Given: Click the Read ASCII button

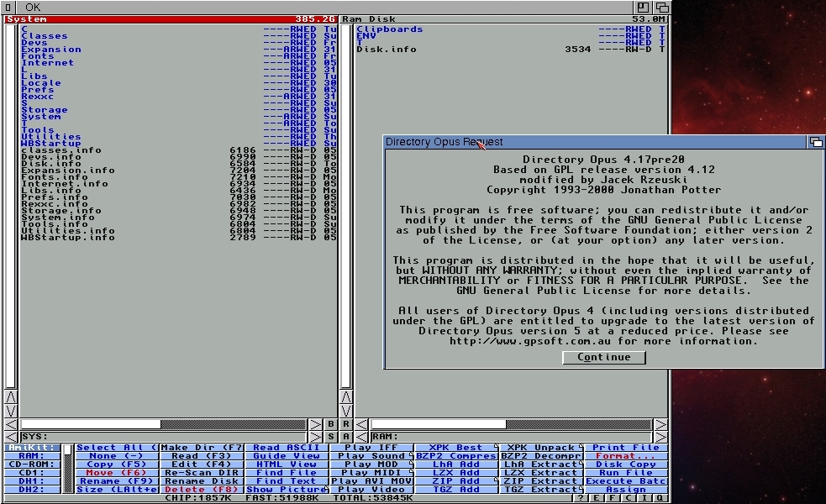Looking at the screenshot, I should [x=287, y=448].
